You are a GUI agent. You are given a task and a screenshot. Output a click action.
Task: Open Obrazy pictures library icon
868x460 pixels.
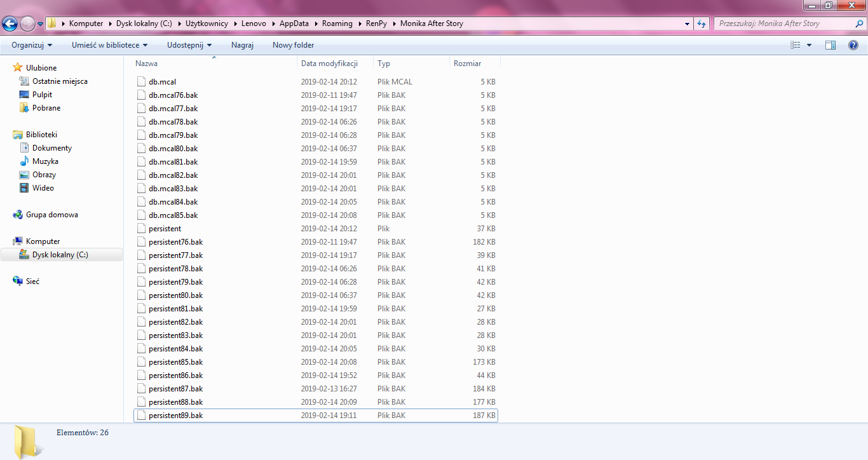24,175
